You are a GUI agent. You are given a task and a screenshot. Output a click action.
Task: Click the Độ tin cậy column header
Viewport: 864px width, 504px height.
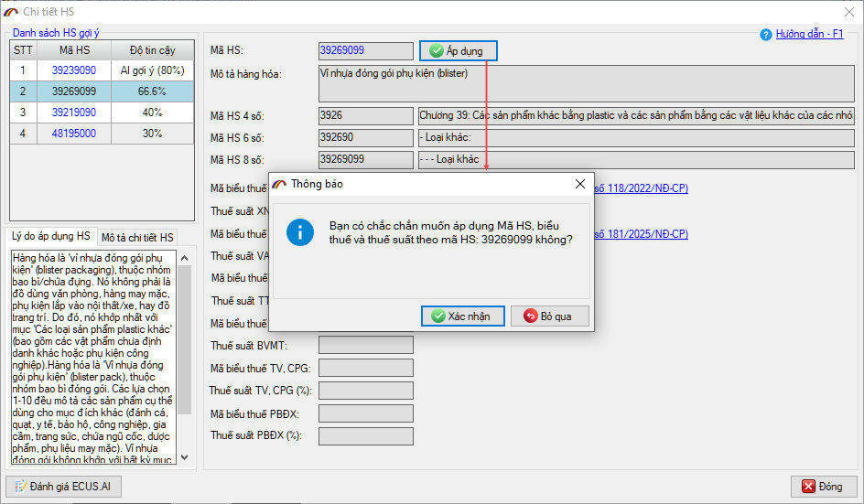pyautogui.click(x=152, y=50)
